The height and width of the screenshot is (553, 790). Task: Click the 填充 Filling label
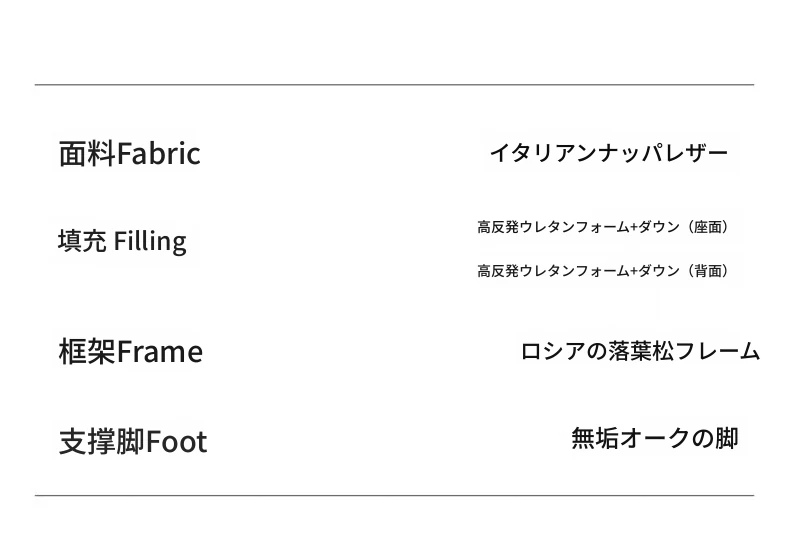click(122, 242)
